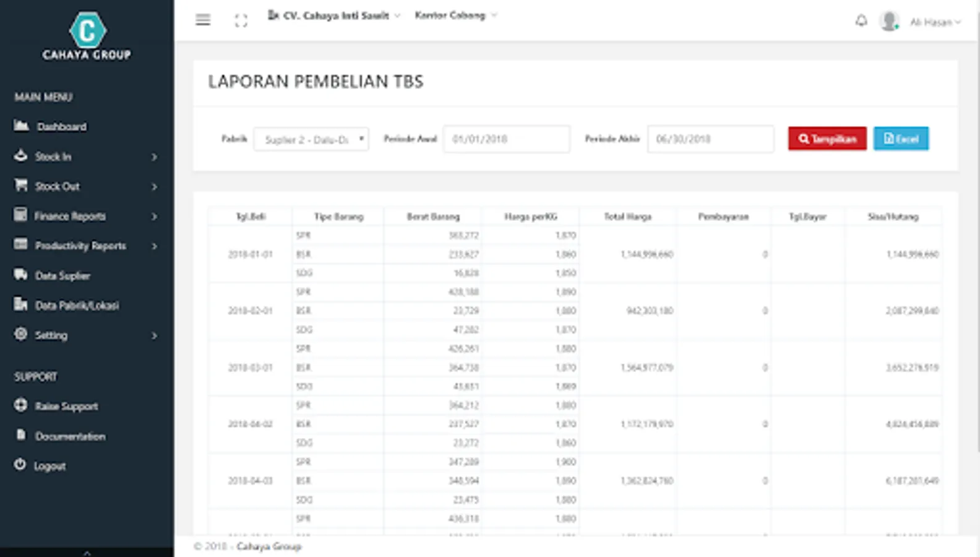The image size is (980, 557).
Task: Click the fullscreen toggle icon
Action: (x=241, y=20)
